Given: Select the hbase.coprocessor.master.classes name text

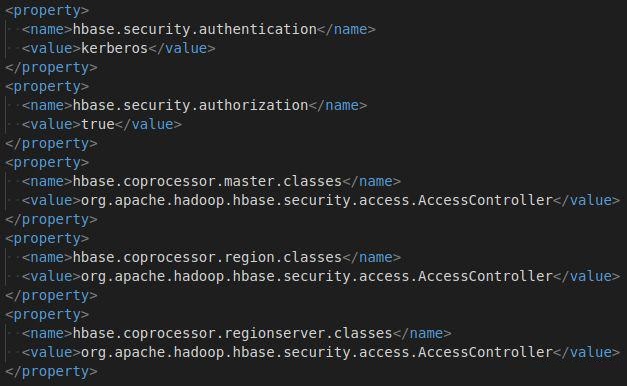Looking at the screenshot, I should (207, 182).
